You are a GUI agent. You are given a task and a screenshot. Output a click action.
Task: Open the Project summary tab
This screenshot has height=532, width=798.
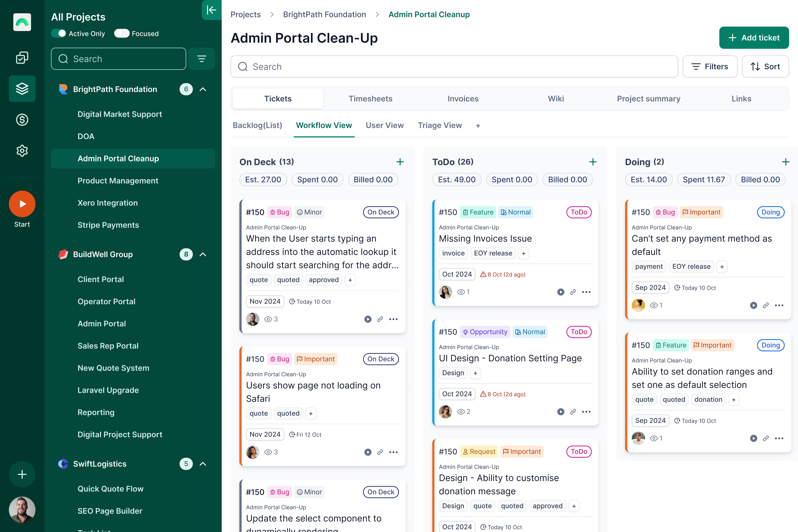click(x=648, y=99)
